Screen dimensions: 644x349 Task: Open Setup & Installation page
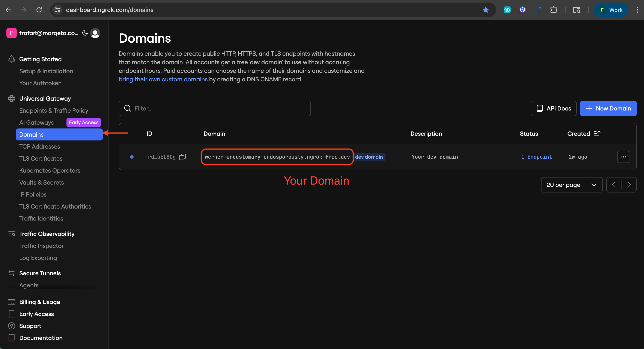[x=46, y=71]
